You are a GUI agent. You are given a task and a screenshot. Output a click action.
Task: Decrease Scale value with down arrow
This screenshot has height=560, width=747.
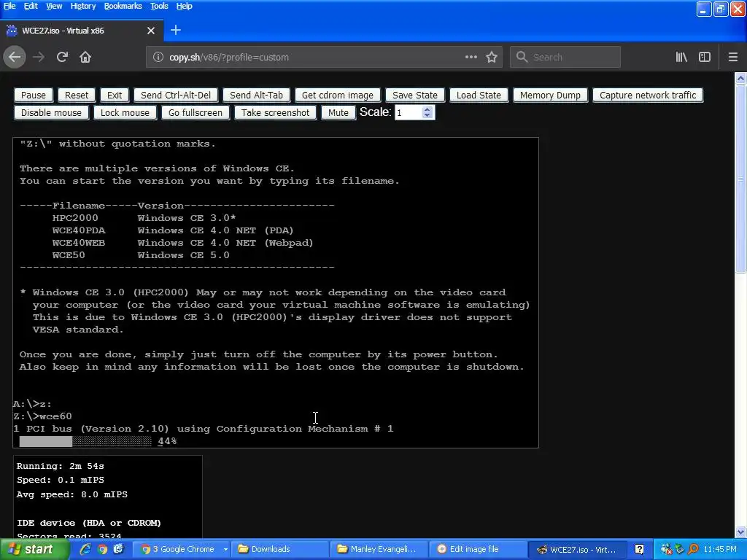[x=427, y=116]
